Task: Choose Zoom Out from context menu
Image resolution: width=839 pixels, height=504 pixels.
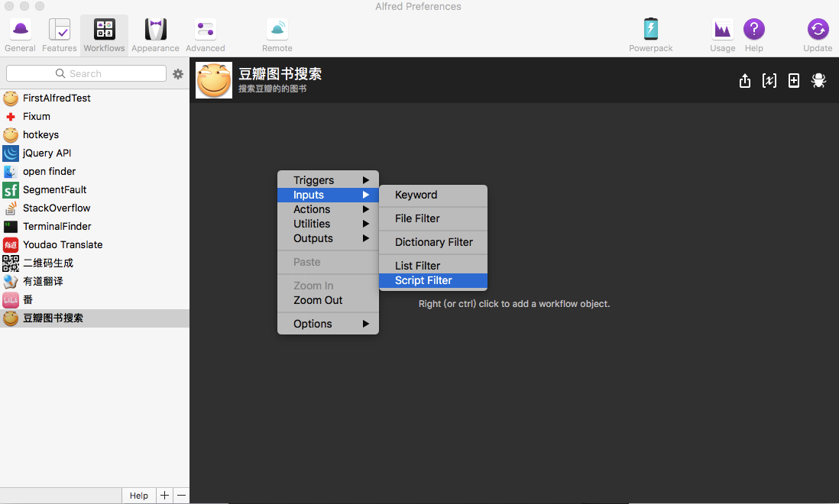Action: coord(328,300)
